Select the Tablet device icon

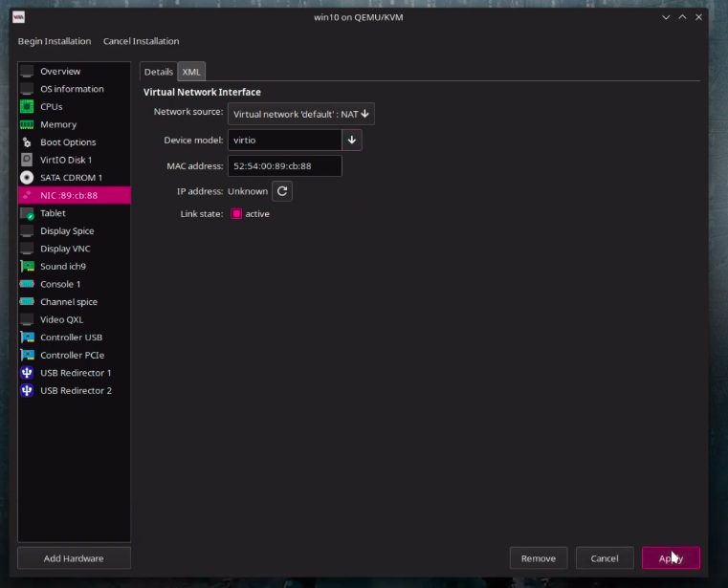point(27,213)
